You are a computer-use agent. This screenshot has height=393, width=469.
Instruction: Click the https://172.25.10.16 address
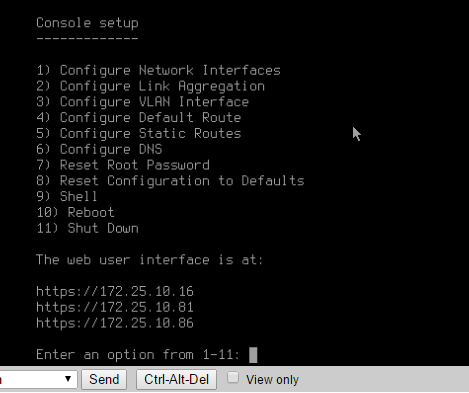(x=115, y=291)
